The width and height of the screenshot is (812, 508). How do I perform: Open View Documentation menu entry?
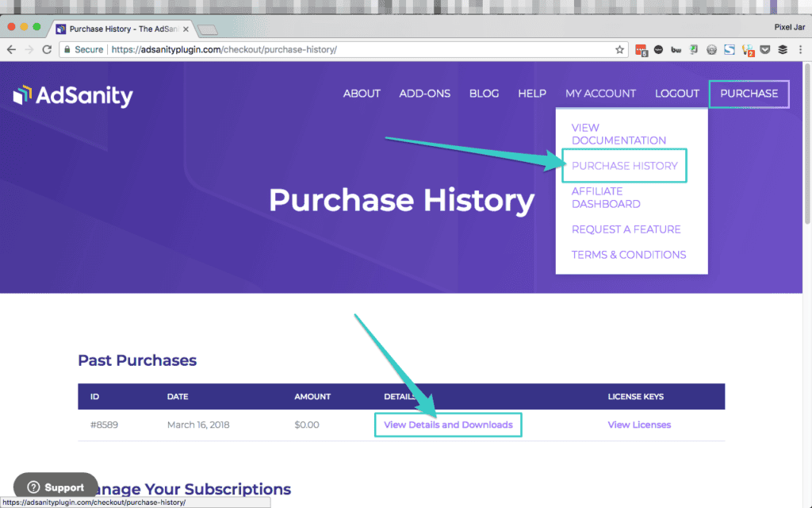tap(619, 134)
